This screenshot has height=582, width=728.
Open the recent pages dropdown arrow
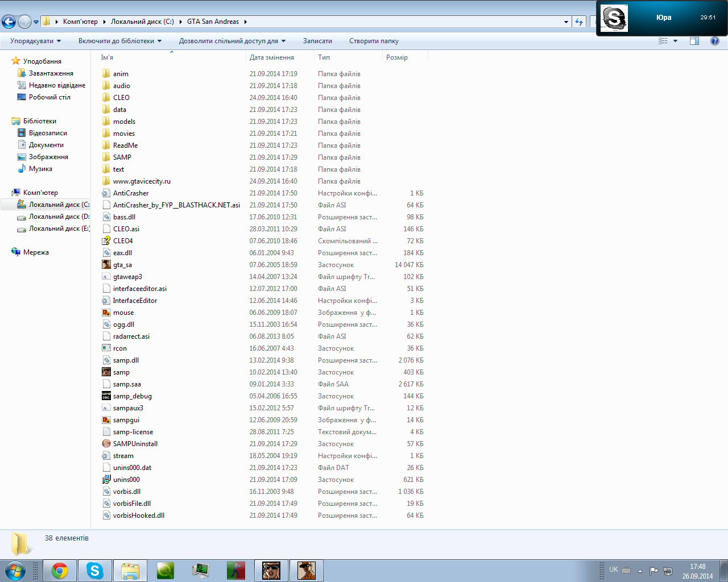tap(36, 22)
